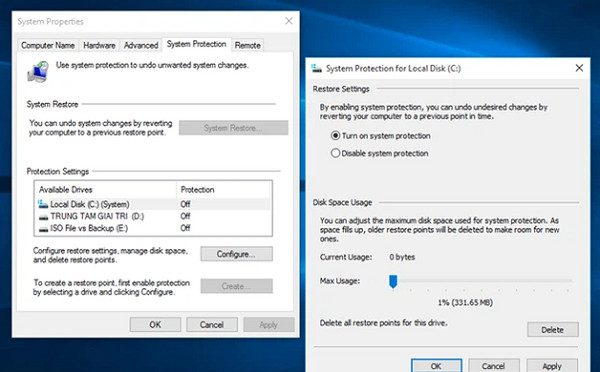Switch to the Remote tab

coord(248,45)
